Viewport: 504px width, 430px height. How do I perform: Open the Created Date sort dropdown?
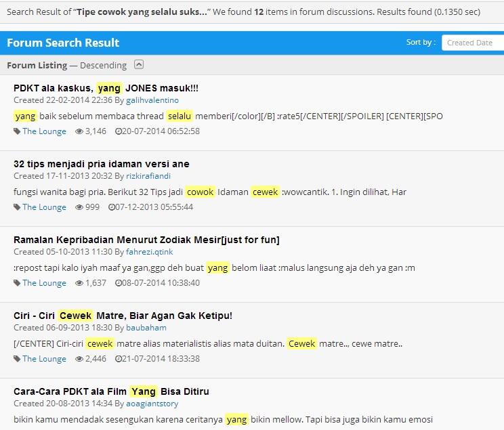coord(473,43)
